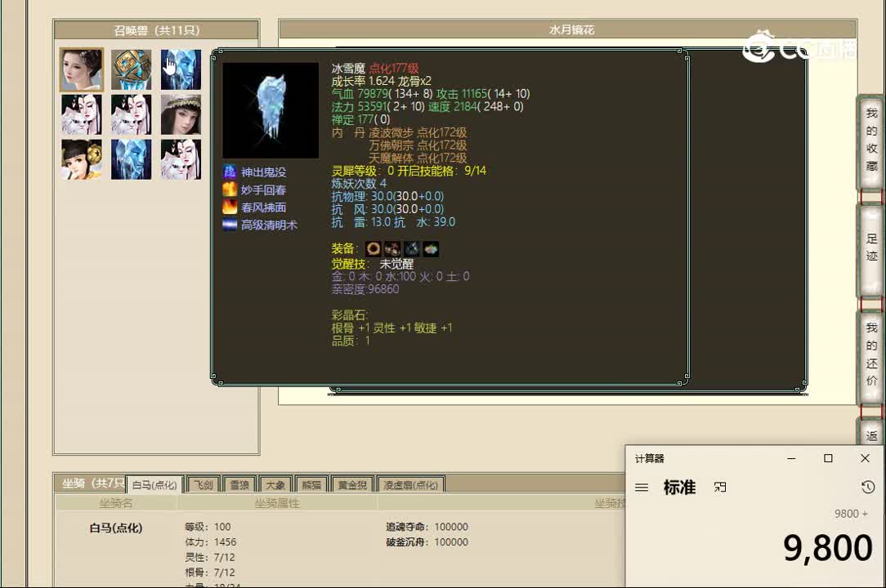Image resolution: width=886 pixels, height=588 pixels.
Task: Inspect the dark blue third equipment icon
Action: click(411, 248)
